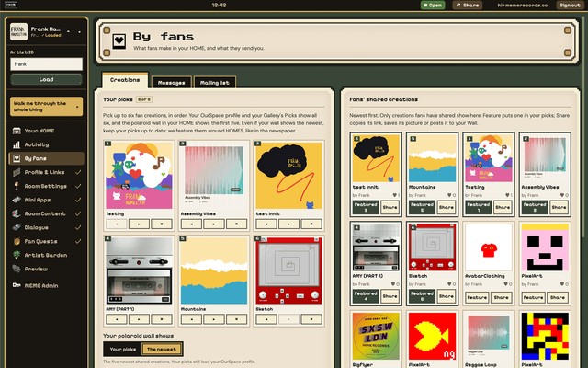Open Profile & Links settings
This screenshot has width=588, height=368.
(x=46, y=172)
